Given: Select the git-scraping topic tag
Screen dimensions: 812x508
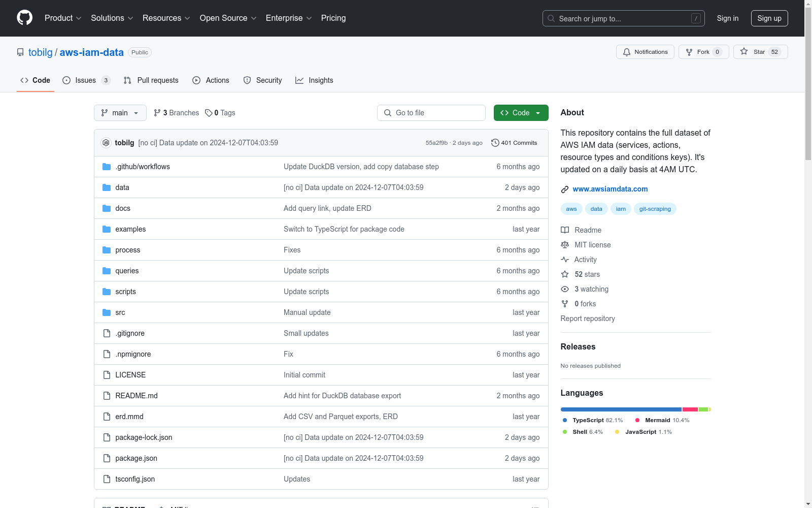Looking at the screenshot, I should [x=655, y=209].
